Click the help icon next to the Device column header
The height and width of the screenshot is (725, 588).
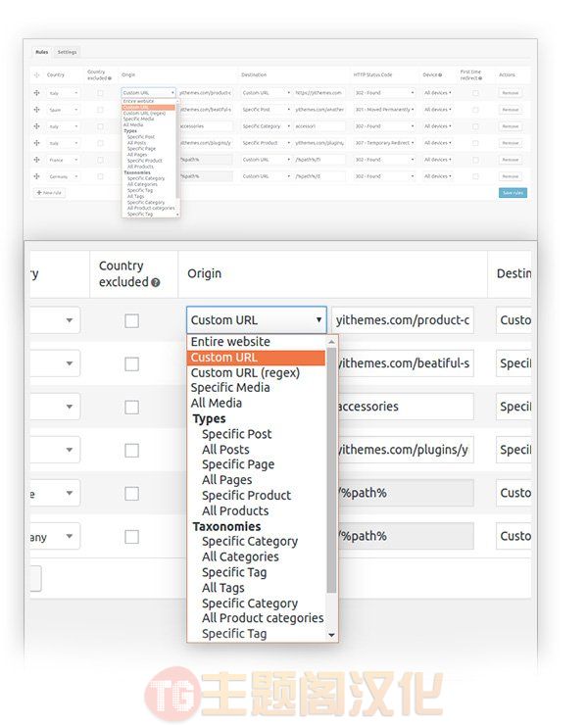point(440,74)
